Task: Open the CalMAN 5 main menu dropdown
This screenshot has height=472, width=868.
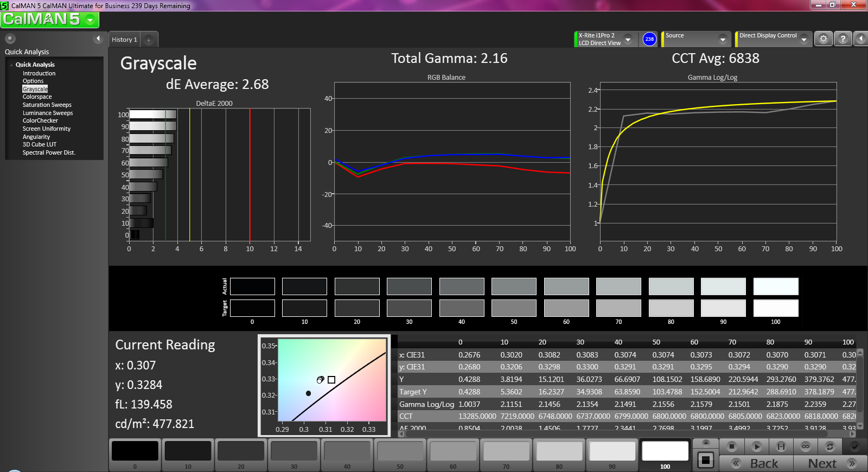Action: (x=90, y=20)
